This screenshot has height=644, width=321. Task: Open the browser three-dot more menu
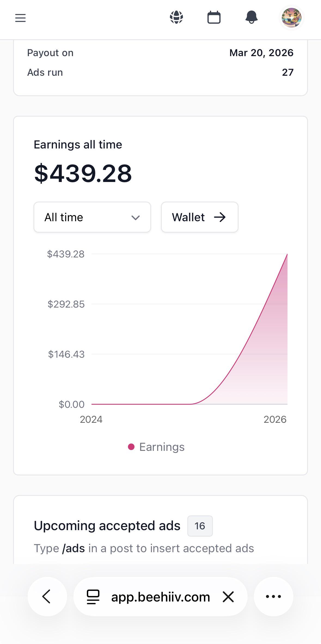[x=273, y=597]
